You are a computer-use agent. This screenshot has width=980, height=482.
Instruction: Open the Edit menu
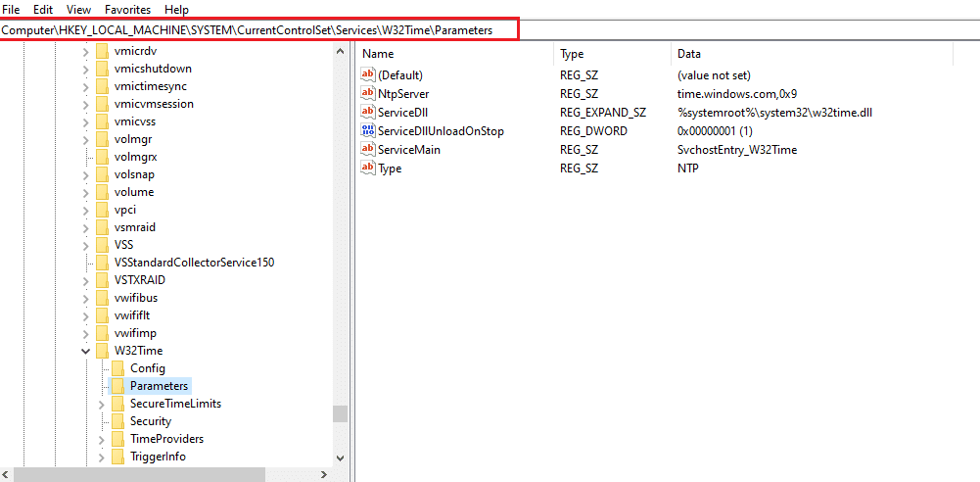[43, 9]
